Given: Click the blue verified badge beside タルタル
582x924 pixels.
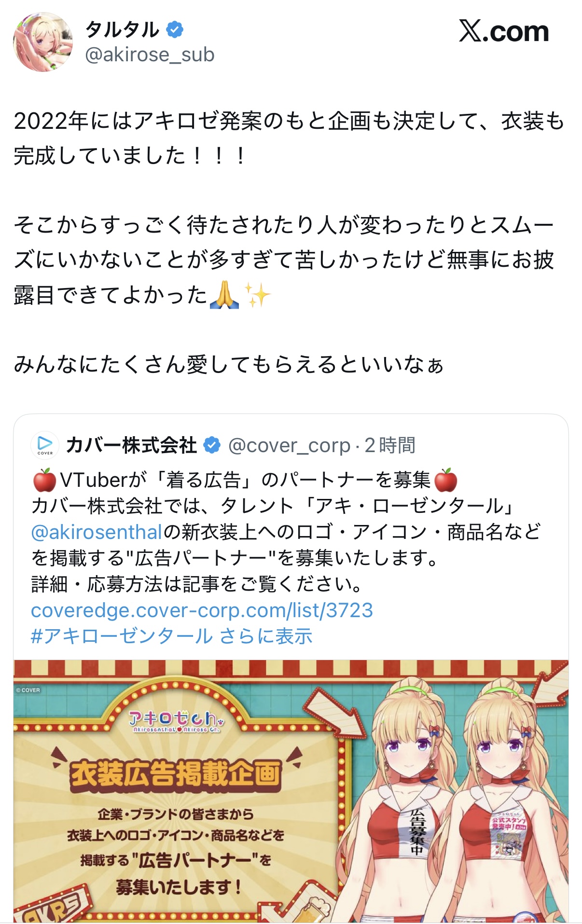Looking at the screenshot, I should coord(175,30).
